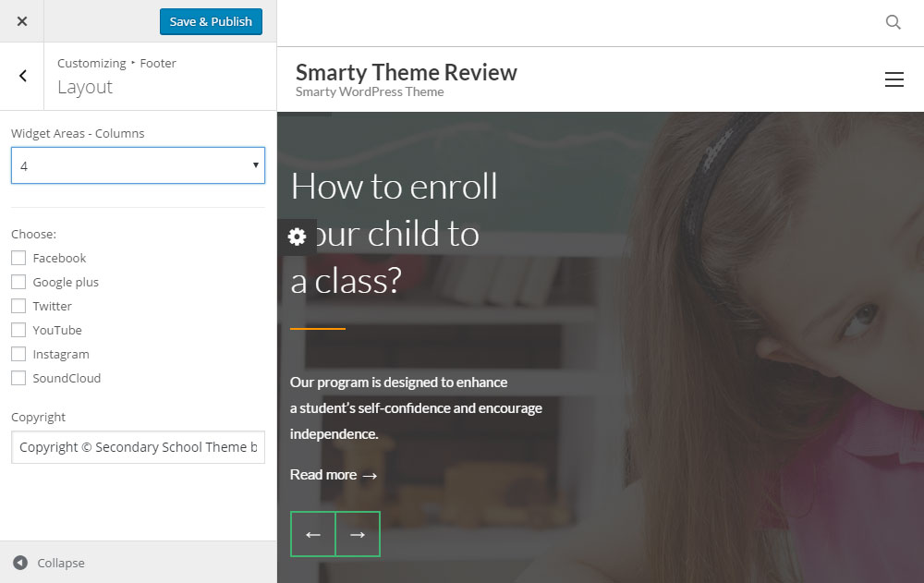The width and height of the screenshot is (924, 583).
Task: Click inside the Copyright text field
Action: click(138, 447)
